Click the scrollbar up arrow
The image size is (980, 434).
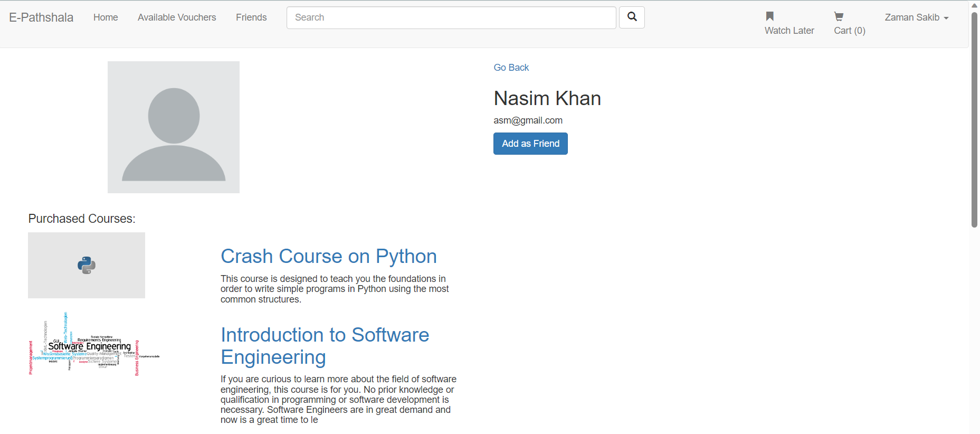tap(974, 5)
